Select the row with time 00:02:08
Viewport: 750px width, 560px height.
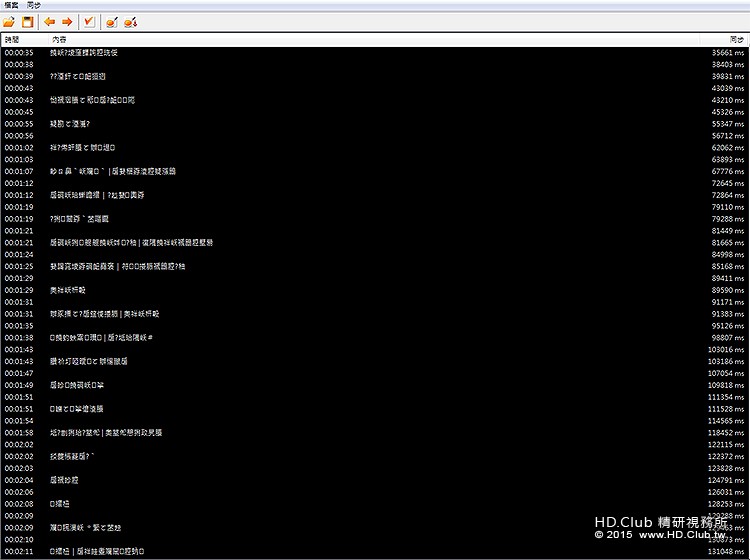(375, 504)
